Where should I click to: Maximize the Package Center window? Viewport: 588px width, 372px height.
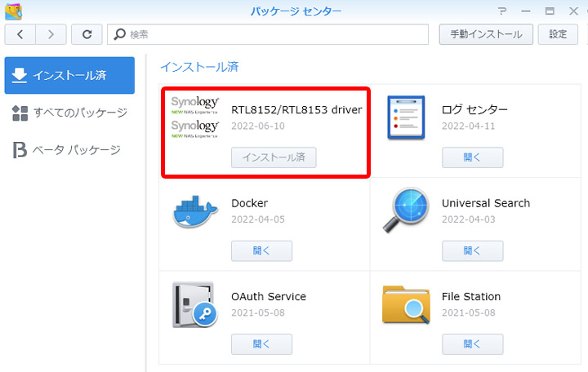[x=550, y=11]
